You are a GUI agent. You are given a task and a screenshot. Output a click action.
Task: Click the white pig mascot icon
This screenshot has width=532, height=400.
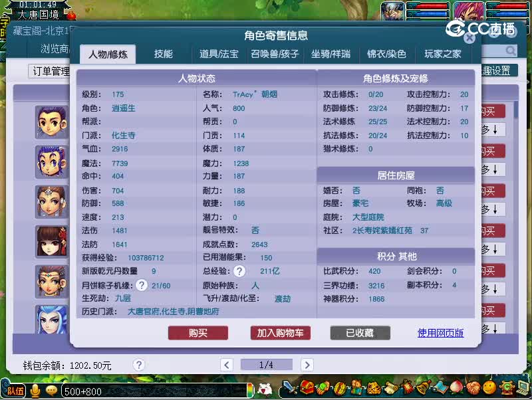(x=265, y=389)
